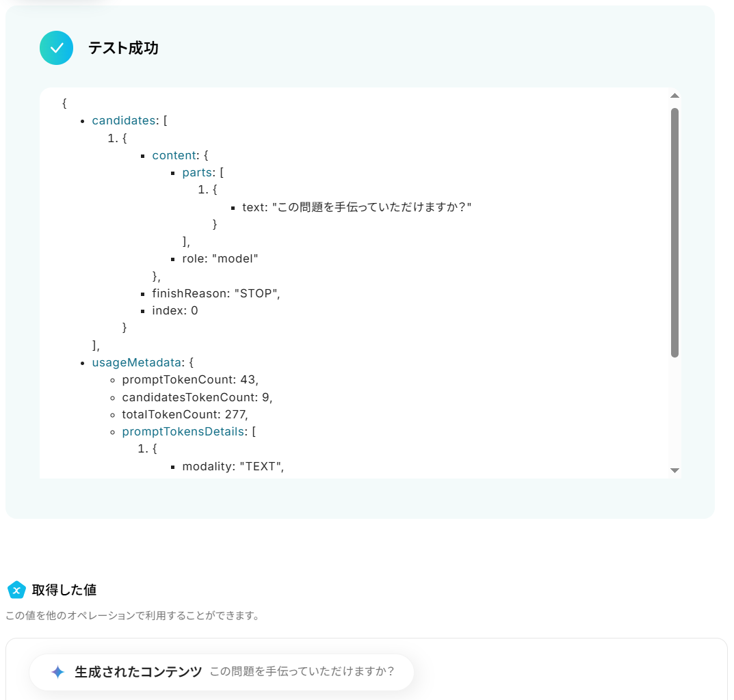Click the role "model" line
Viewport: 734px width, 700px height.
[220, 259]
